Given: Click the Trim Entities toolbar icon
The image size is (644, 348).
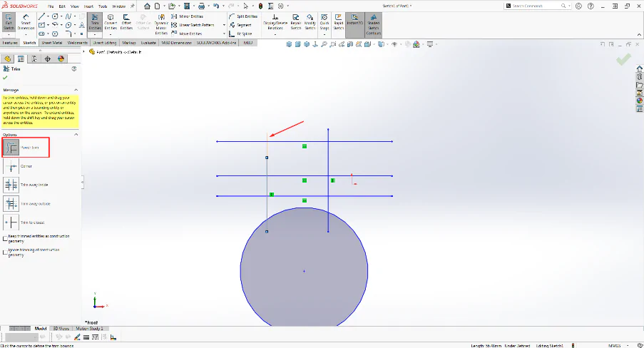Looking at the screenshot, I should (95, 22).
